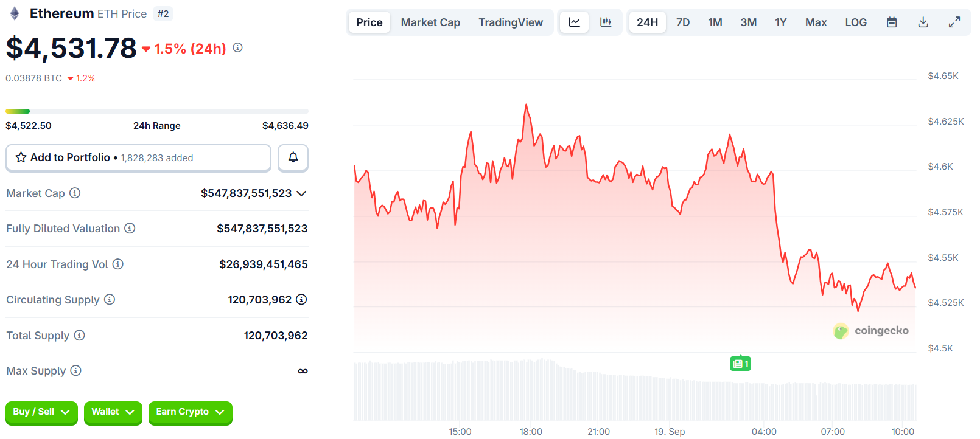Click Add to Portfolio button
This screenshot has height=439, width=980.
click(x=138, y=157)
